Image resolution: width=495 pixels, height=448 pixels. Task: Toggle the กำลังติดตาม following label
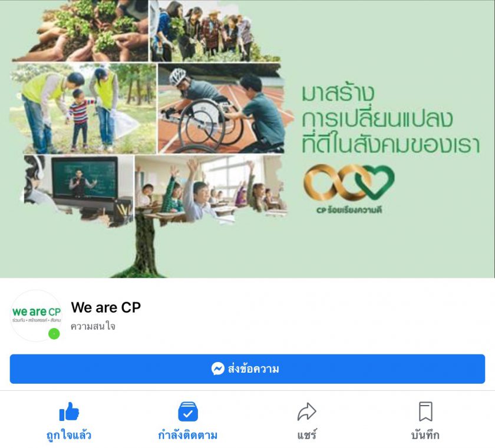188,436
